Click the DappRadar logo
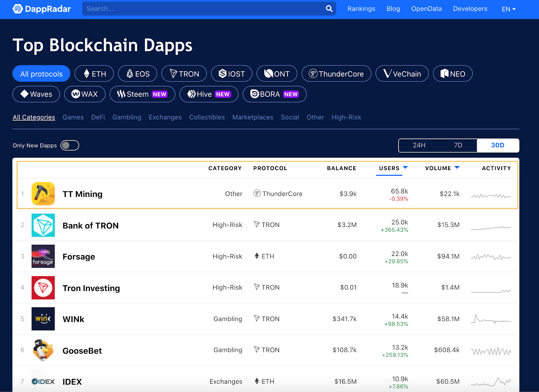 click(x=42, y=9)
